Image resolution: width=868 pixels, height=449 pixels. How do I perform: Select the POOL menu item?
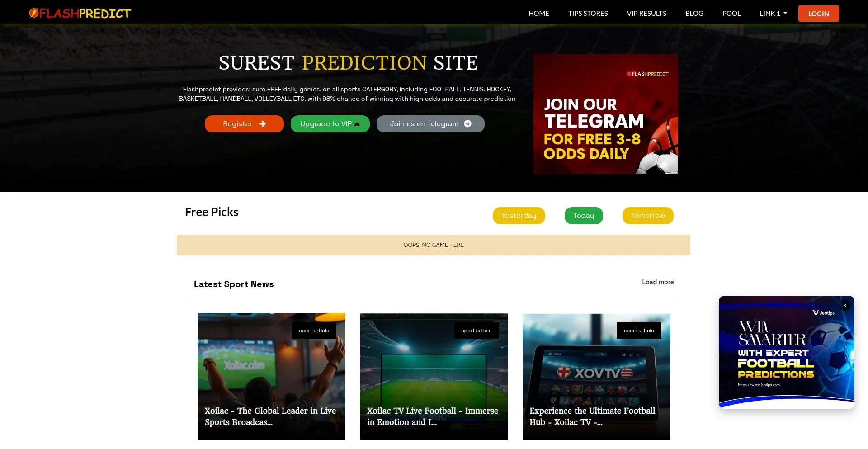point(731,14)
